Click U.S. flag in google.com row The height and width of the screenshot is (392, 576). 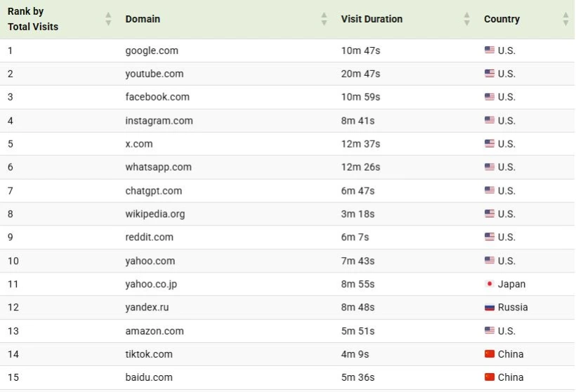(490, 50)
